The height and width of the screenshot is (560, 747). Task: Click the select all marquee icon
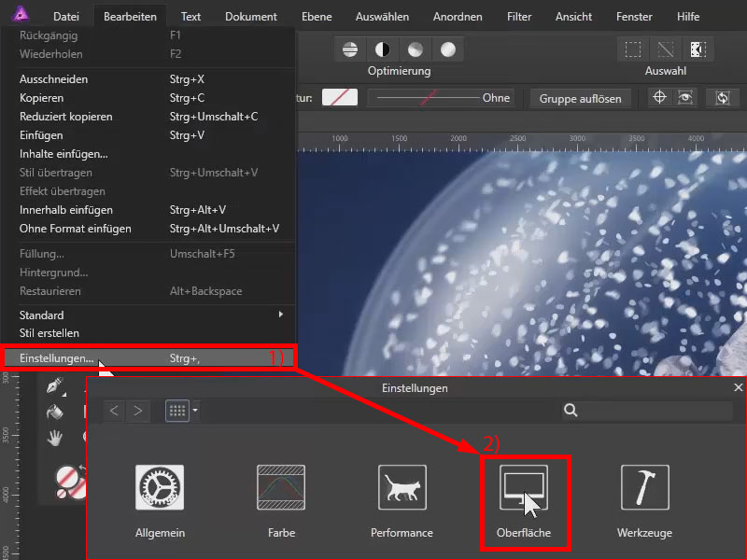tap(633, 49)
